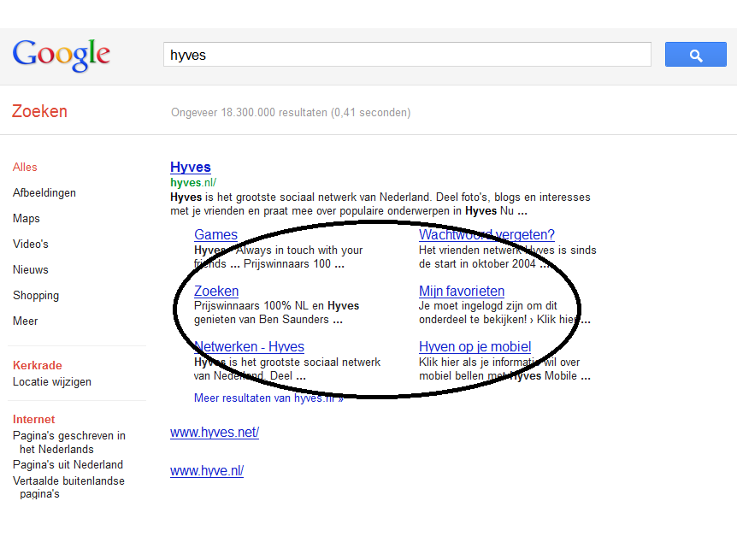Click the green hyves.nl/ URL text
This screenshot has height=560, width=737.
coord(193,182)
